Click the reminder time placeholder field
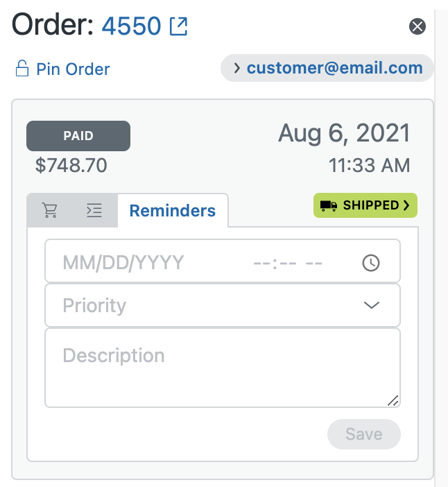This screenshot has height=487, width=448. pyautogui.click(x=288, y=264)
